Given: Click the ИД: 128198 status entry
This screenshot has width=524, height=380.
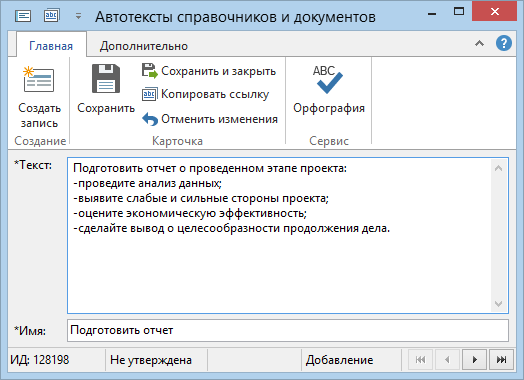Looking at the screenshot, I should point(39,360).
